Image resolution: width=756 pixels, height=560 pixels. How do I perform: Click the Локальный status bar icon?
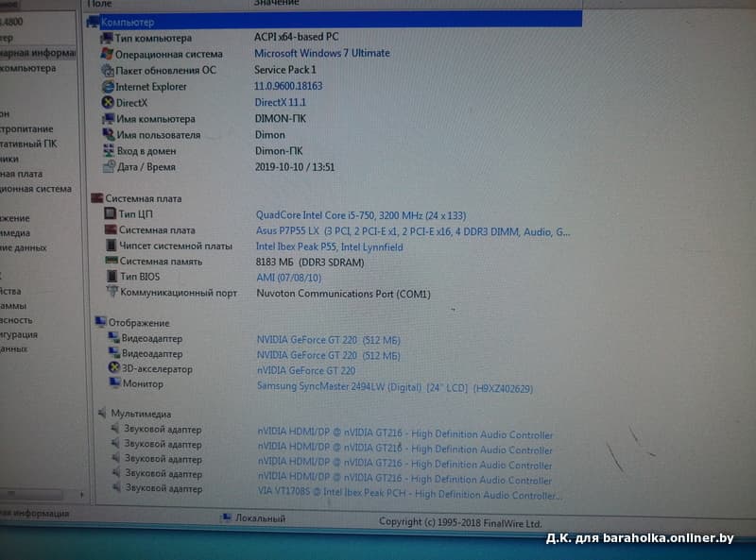(226, 518)
